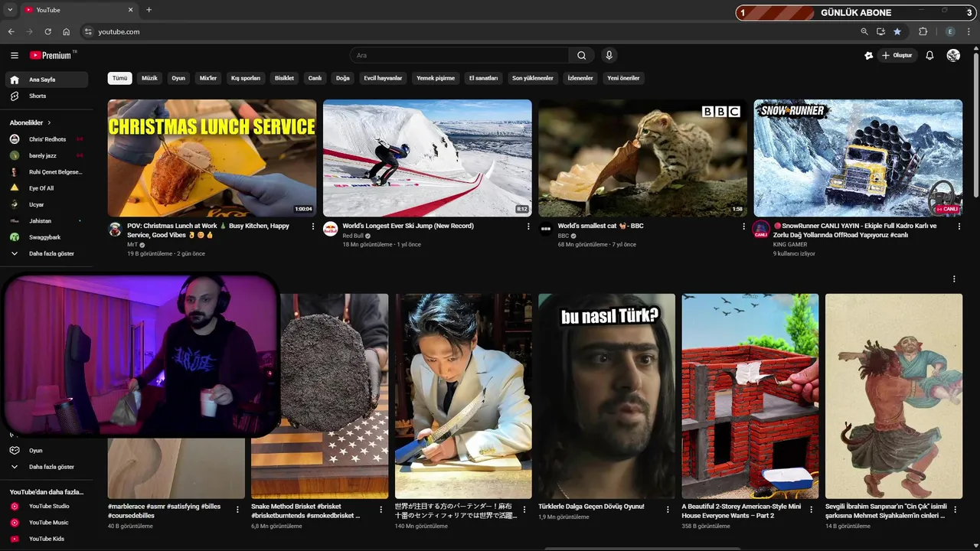Open YouTube Kids in sidebar
Viewport: 980px width, 551px height.
46,539
